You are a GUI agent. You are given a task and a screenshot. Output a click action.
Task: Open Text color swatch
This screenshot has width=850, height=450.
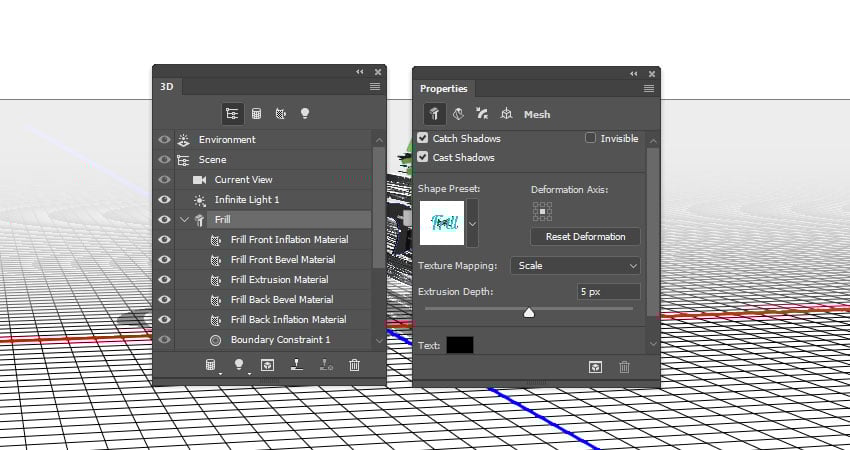coord(460,345)
